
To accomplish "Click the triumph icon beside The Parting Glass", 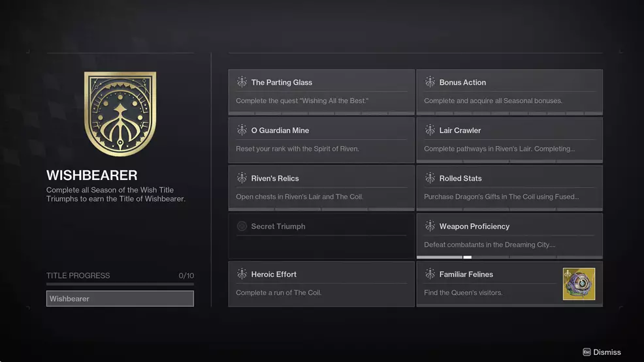I will coord(242,82).
